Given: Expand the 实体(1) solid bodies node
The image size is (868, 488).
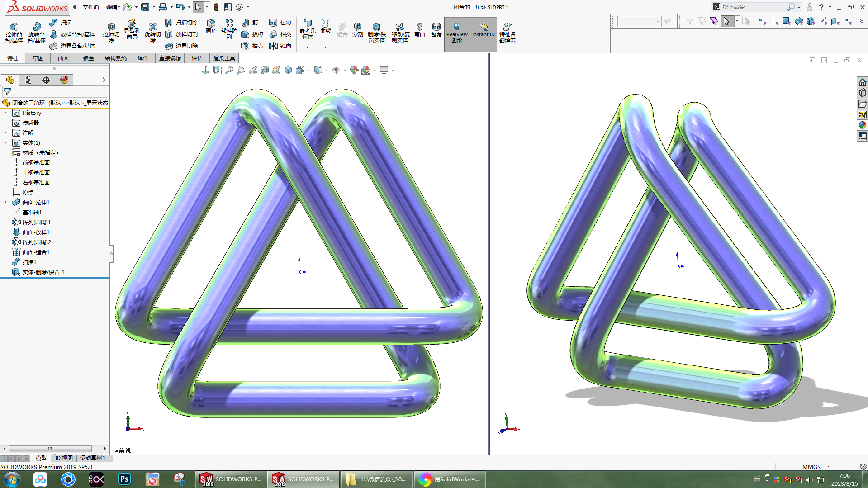Looking at the screenshot, I should coord(5,142).
